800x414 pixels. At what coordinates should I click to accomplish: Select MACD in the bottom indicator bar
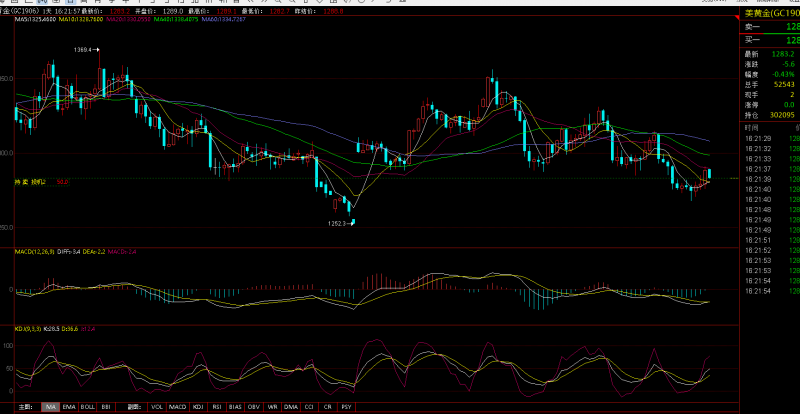click(177, 407)
